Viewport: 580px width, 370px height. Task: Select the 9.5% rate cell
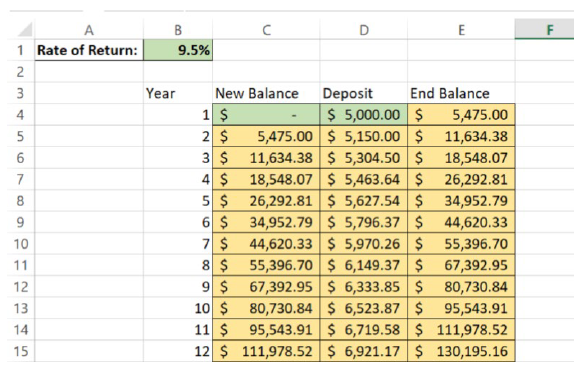pos(178,50)
